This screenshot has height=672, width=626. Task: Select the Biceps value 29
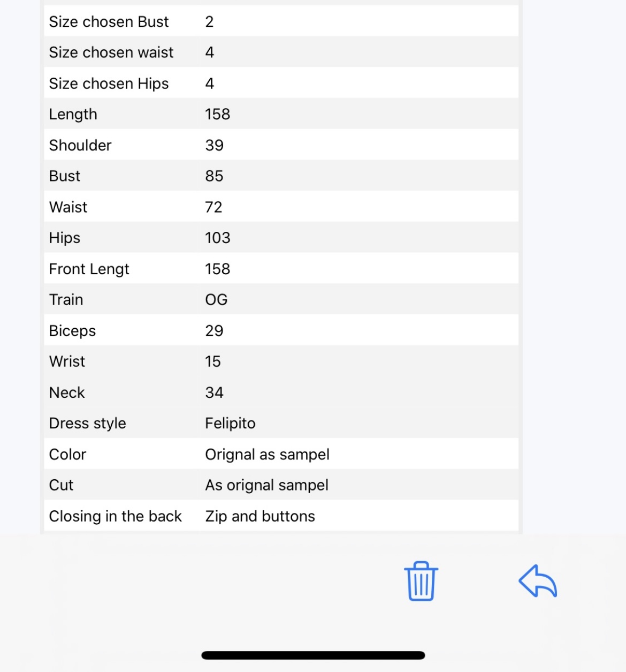[x=214, y=331]
